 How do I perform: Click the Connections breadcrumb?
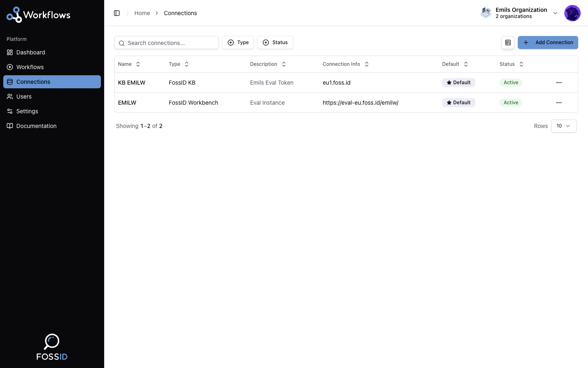tap(180, 13)
